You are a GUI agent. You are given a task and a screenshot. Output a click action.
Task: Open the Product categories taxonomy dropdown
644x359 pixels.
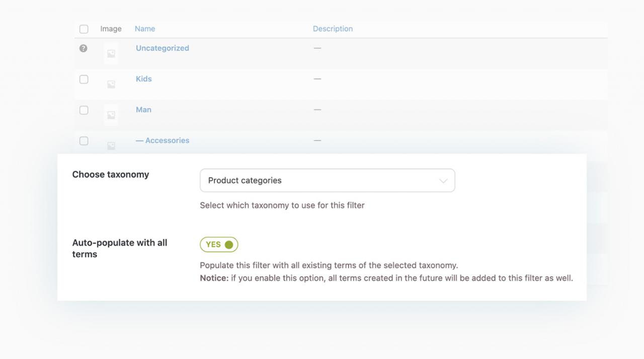tap(327, 180)
